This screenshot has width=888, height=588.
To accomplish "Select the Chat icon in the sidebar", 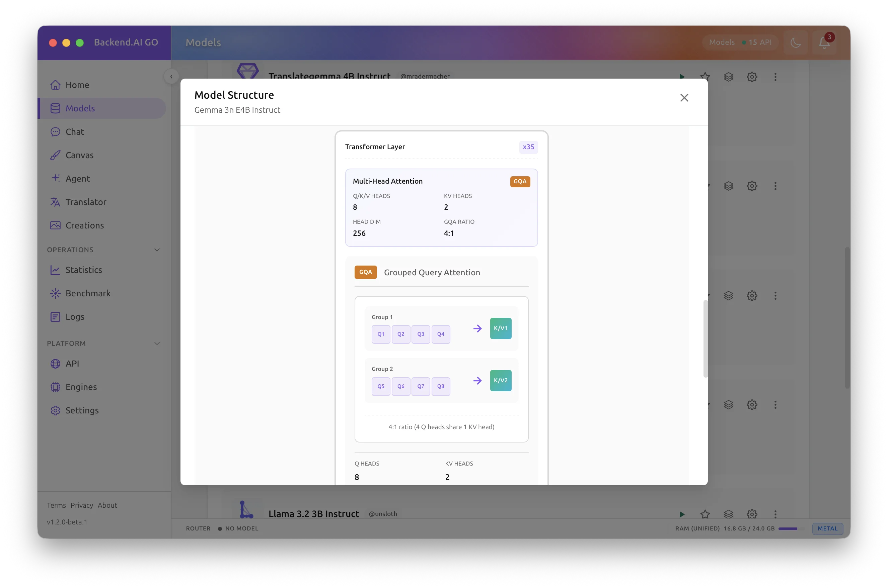I will click(x=56, y=132).
